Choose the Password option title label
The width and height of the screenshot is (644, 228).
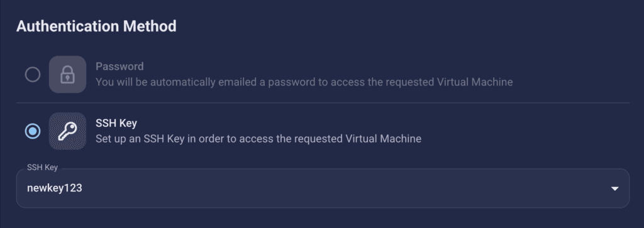[119, 66]
